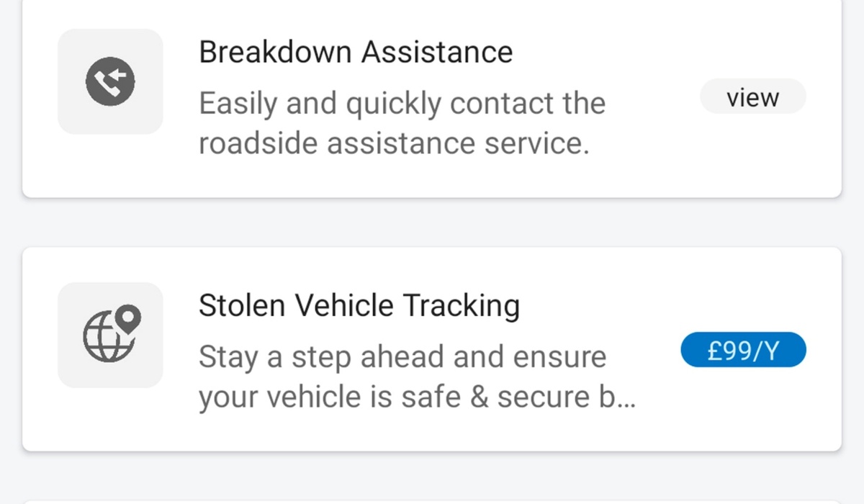Select the £99/Y price badge

point(743,351)
